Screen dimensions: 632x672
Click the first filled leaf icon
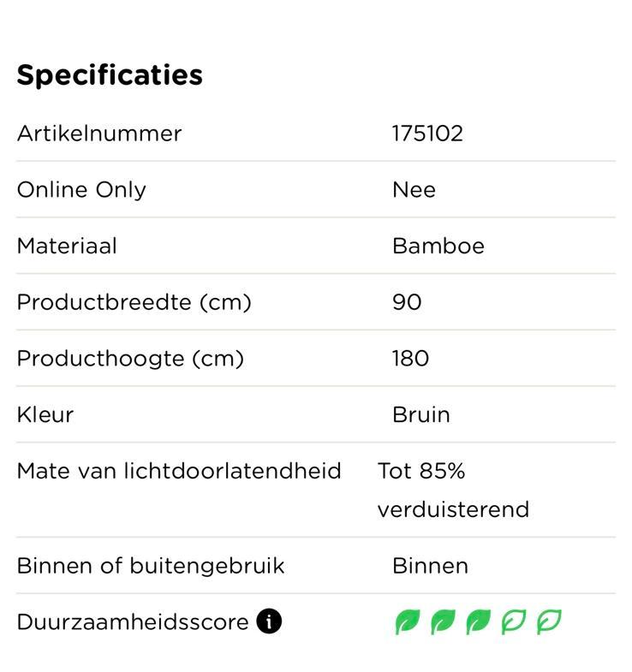tap(407, 621)
